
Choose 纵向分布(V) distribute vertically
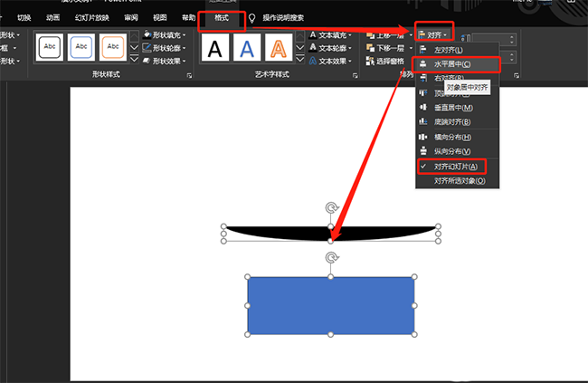click(458, 151)
